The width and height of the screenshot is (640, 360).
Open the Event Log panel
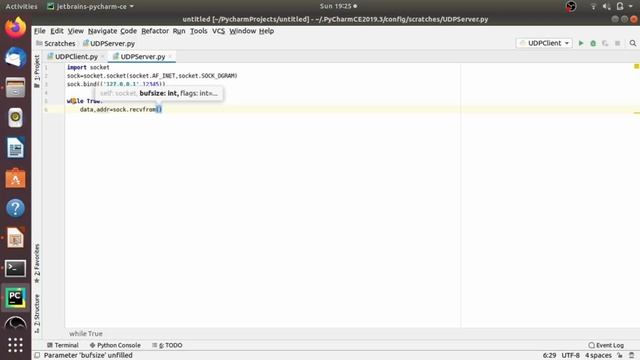[x=606, y=345]
